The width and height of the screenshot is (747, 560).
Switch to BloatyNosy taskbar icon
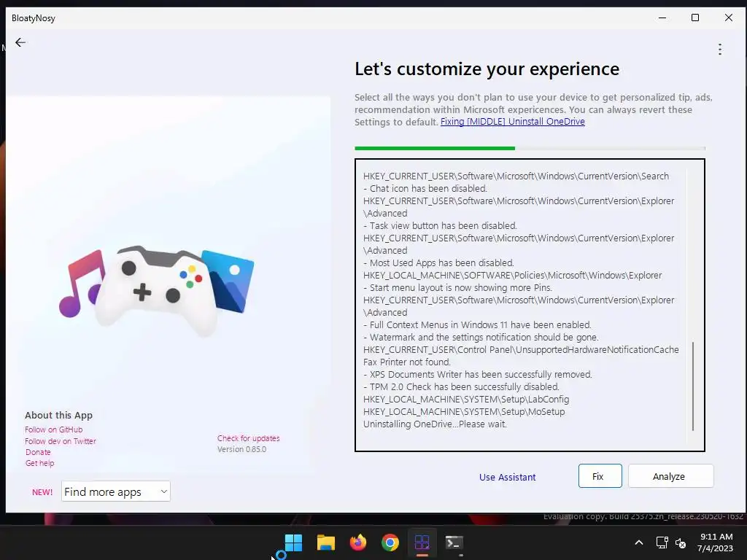[x=422, y=542]
